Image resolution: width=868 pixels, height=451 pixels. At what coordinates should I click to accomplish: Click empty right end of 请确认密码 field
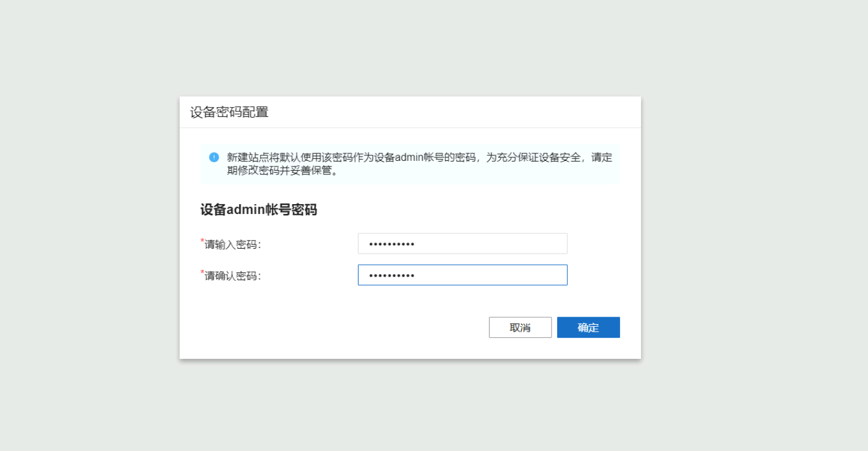tap(544, 275)
